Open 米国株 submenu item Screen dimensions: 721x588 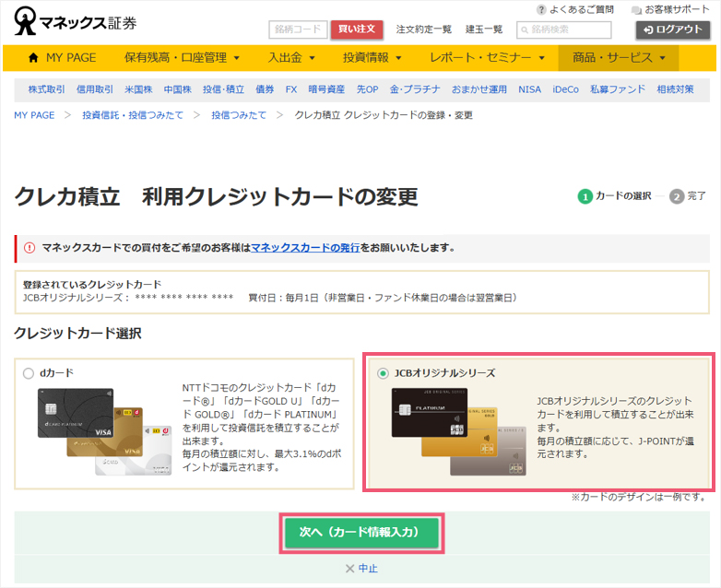(138, 89)
